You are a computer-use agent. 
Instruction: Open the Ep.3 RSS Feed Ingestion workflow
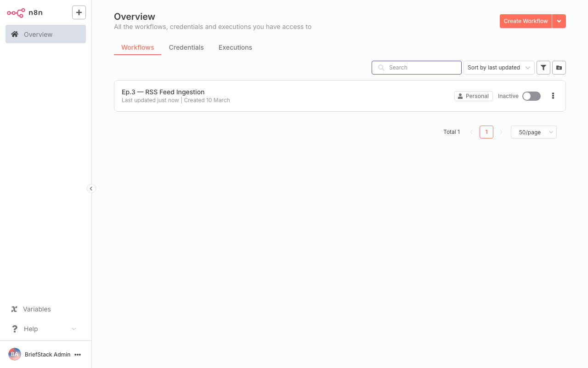163,92
